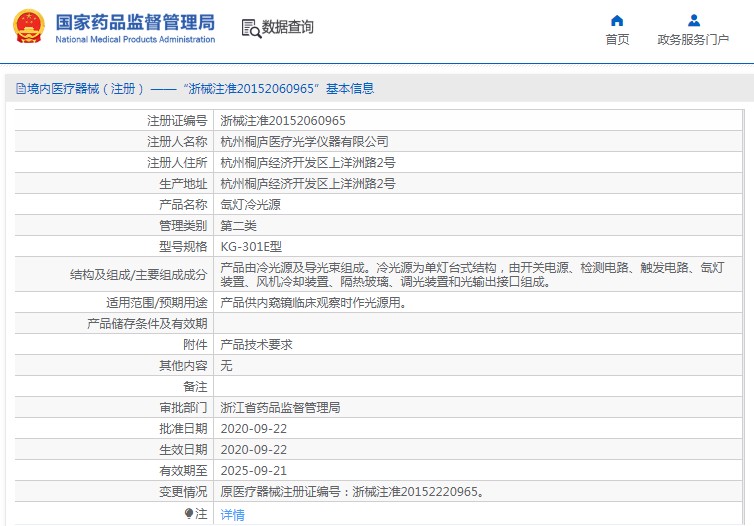
Task: Click the document icon before 境内医疗器械
Action: point(19,89)
